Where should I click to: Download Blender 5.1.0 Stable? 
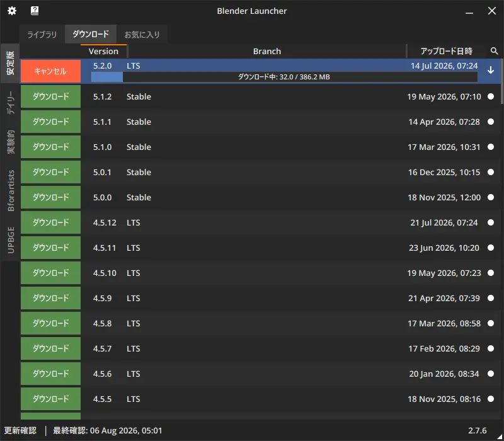point(51,147)
